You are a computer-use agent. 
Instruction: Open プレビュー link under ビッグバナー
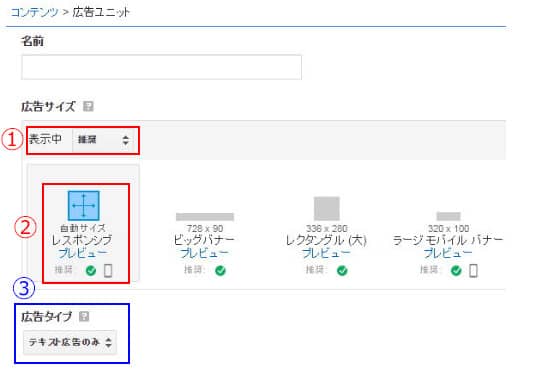[204, 253]
